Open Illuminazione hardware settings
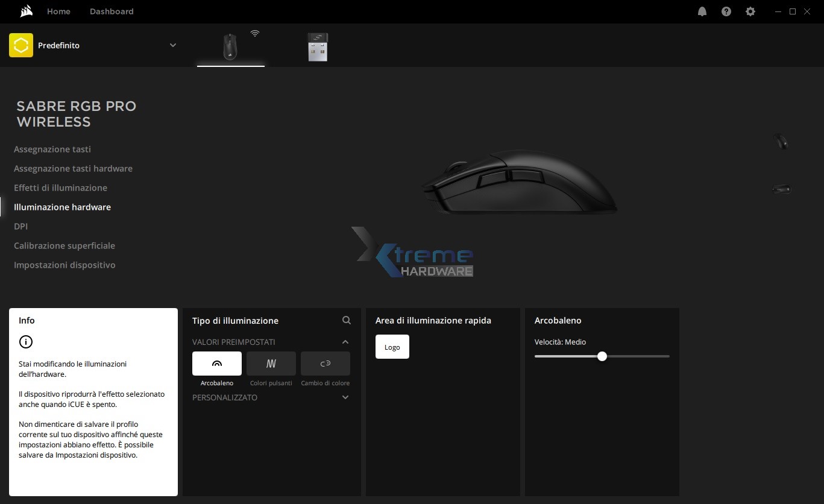 pyautogui.click(x=62, y=207)
